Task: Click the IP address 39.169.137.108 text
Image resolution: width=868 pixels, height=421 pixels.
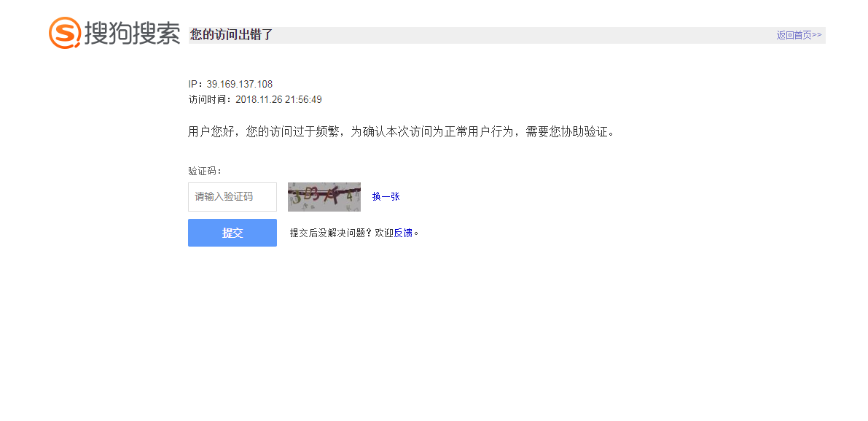Action: pyautogui.click(x=240, y=84)
